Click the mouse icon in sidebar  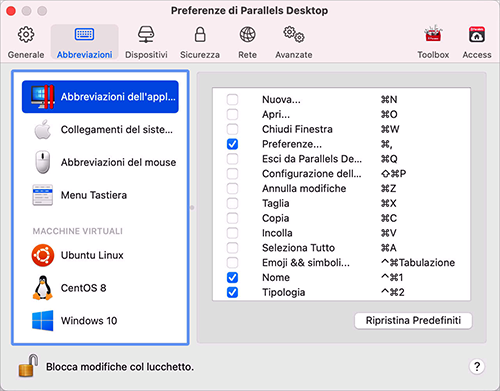43,162
